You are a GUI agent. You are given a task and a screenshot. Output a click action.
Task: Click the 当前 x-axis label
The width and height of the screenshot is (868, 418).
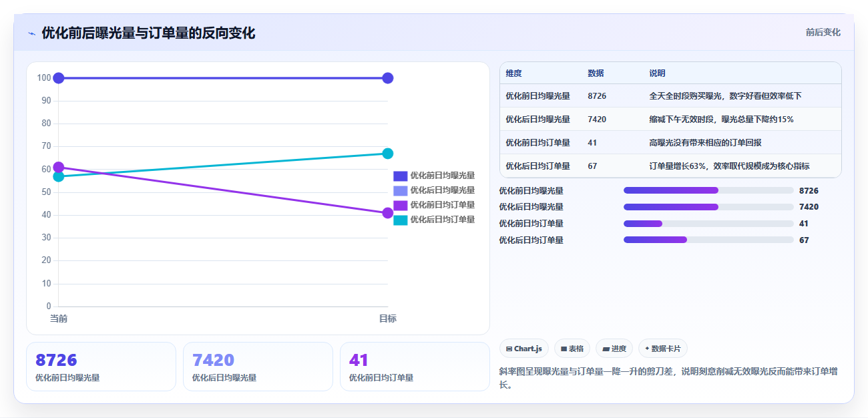[59, 319]
